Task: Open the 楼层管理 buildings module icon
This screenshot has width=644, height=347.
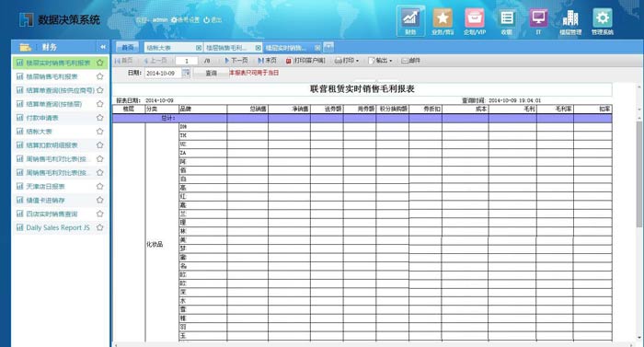Action: pyautogui.click(x=570, y=21)
